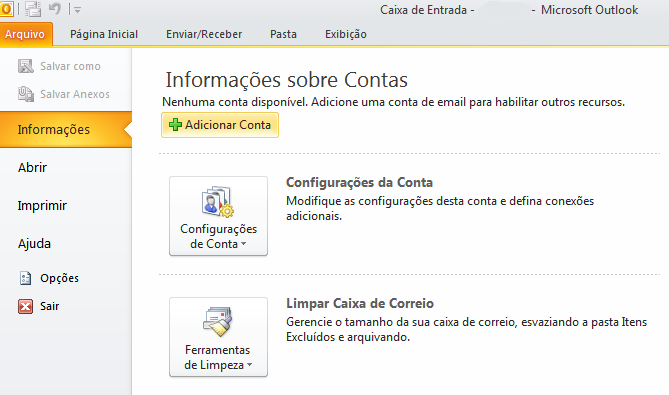Viewport: 669px width, 395px height.
Task: Open the Customize Quick Access Toolbar arrow
Action: [x=77, y=10]
